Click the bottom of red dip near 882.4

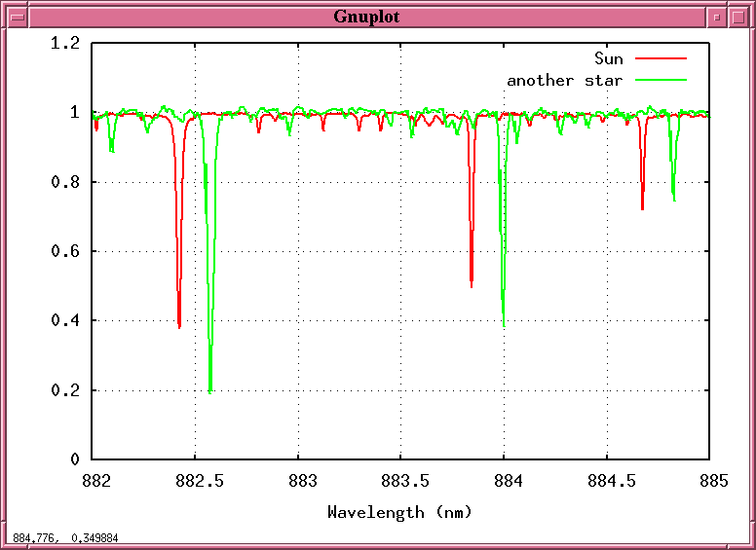[179, 326]
